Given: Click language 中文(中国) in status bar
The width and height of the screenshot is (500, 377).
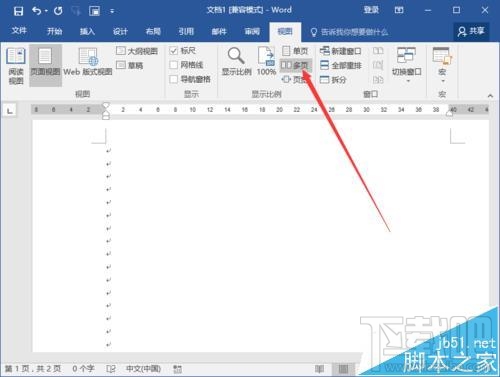Looking at the screenshot, I should pyautogui.click(x=143, y=368).
